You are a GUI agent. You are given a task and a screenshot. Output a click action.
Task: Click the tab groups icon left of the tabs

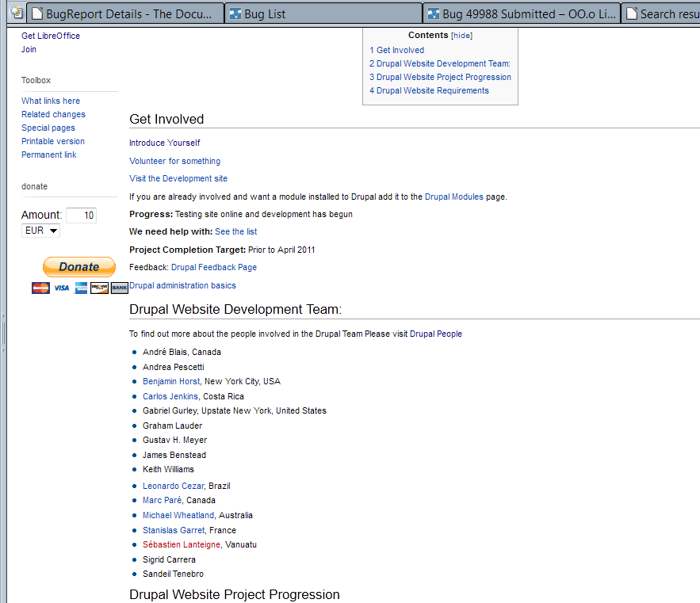tap(15, 13)
